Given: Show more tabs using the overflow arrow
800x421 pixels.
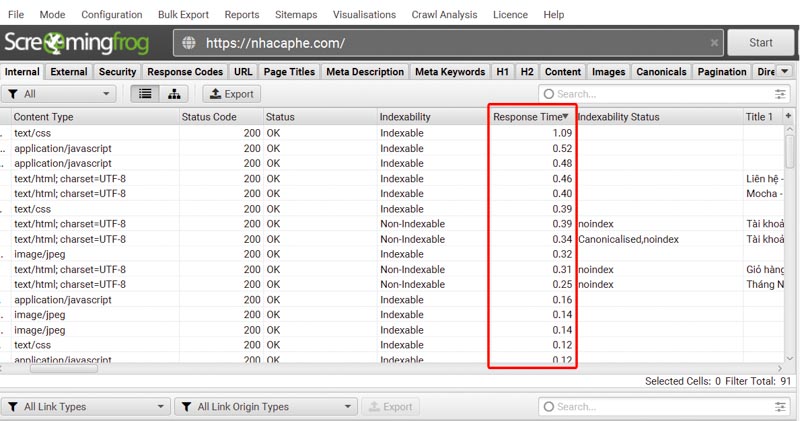Looking at the screenshot, I should point(785,72).
